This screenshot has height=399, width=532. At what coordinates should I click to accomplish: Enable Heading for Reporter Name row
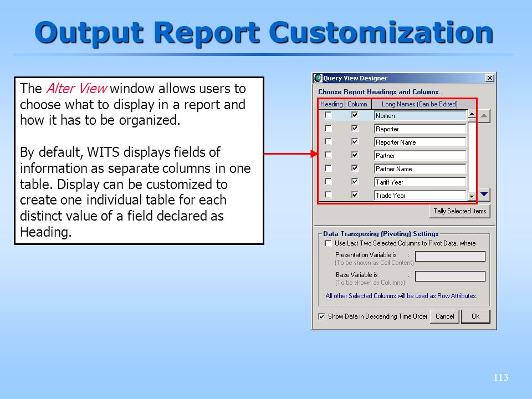328,141
